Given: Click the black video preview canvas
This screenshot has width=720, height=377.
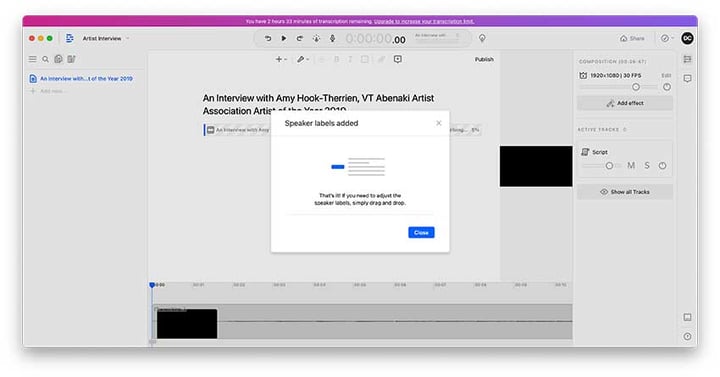Looking at the screenshot, I should [536, 166].
